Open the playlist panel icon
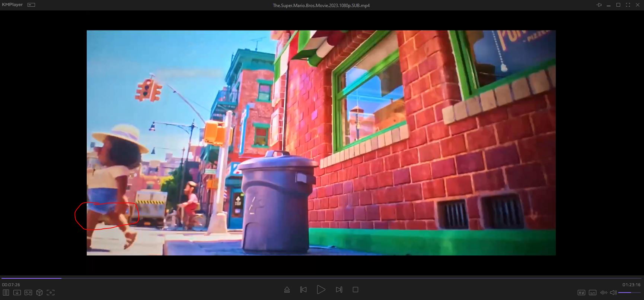This screenshot has height=300, width=644. click(x=6, y=293)
